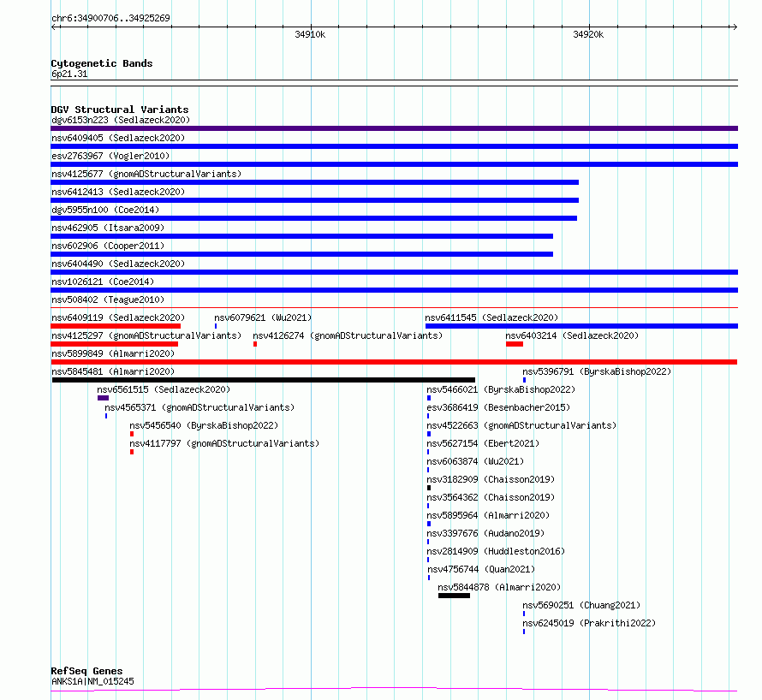Click the nsv6561515 (Sedlazeck2020) label

164,389
